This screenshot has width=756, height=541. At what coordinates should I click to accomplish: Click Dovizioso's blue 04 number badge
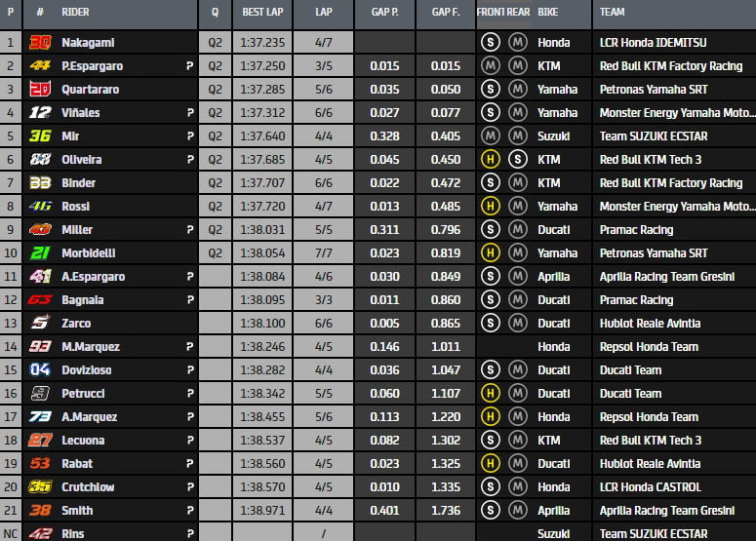[x=40, y=369]
